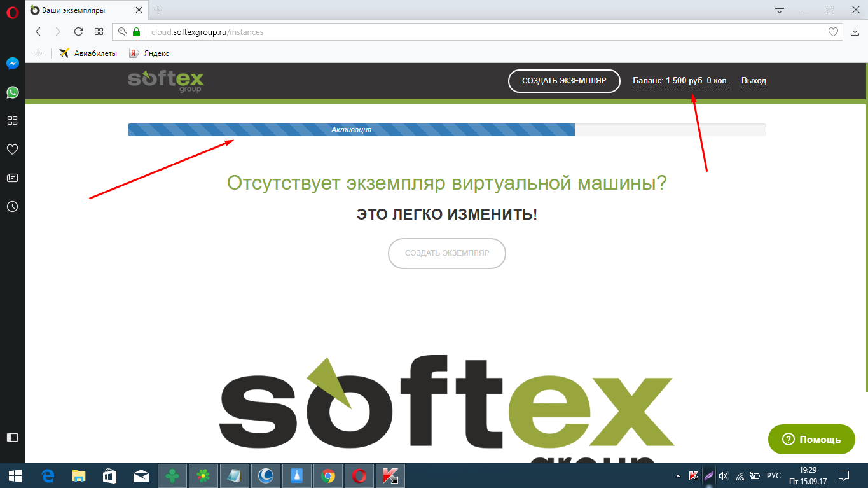Viewport: 868px width, 488px height.
Task: Open Авиабилеты bookmark
Action: (x=88, y=53)
